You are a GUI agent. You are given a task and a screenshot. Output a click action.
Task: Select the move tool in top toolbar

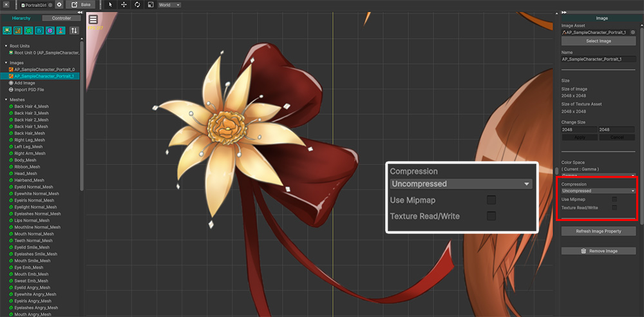(124, 5)
